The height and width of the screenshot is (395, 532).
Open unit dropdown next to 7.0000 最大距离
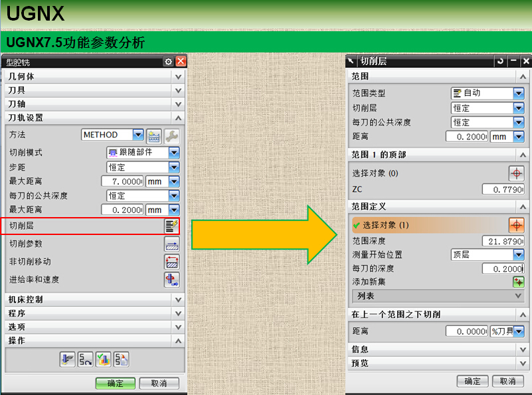click(174, 181)
